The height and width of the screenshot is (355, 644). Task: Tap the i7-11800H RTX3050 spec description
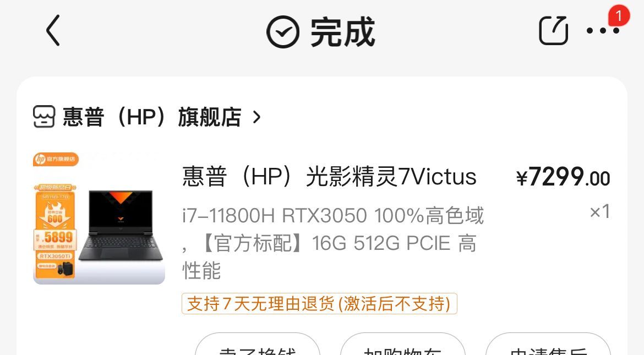pyautogui.click(x=333, y=243)
